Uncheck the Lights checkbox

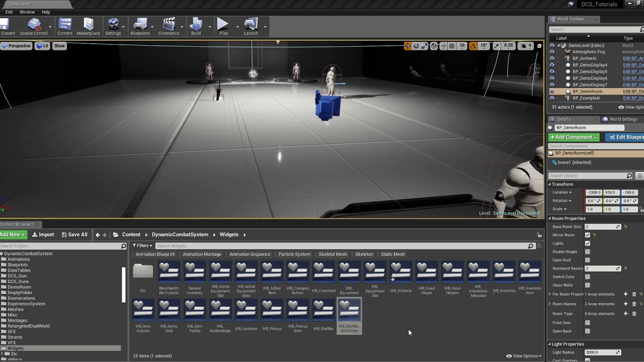click(587, 243)
